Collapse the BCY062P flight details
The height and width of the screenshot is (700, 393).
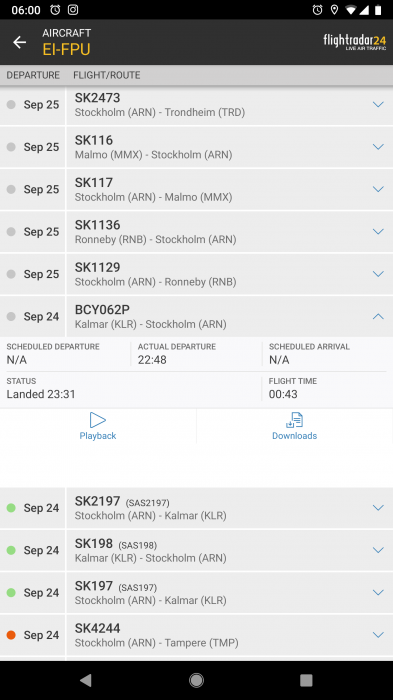(x=378, y=317)
